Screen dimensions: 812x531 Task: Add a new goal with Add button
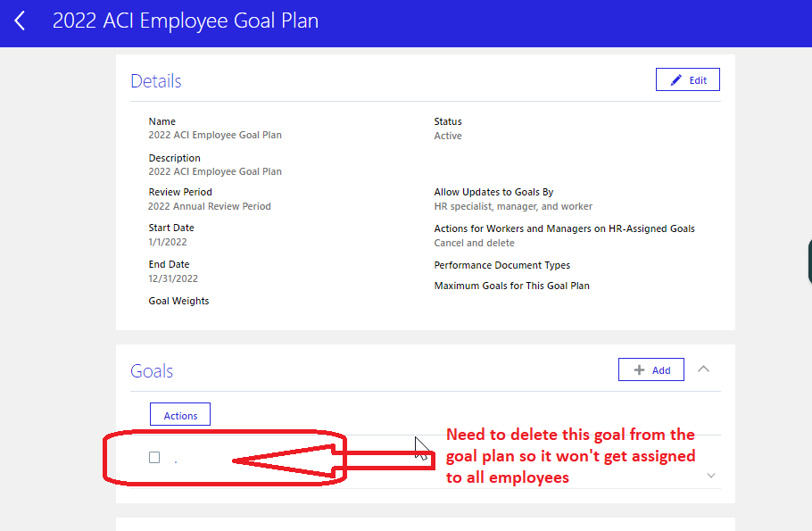coord(651,369)
